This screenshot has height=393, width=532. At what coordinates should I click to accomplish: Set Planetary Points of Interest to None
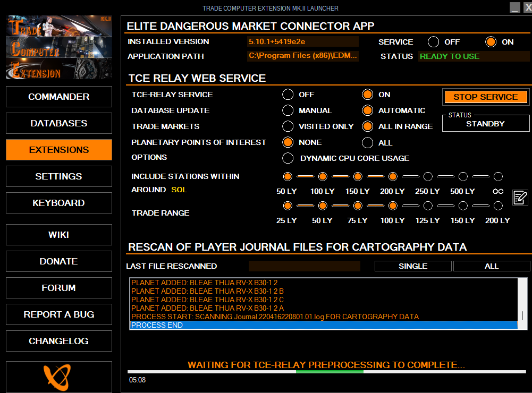point(288,142)
